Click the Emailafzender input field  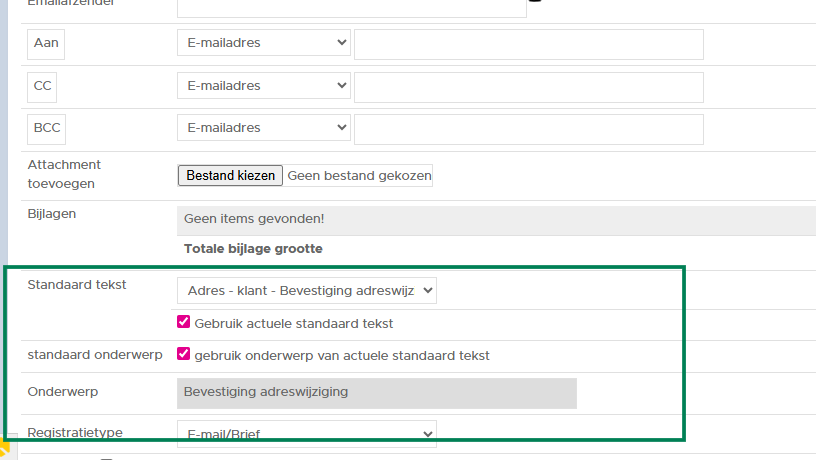point(351,6)
